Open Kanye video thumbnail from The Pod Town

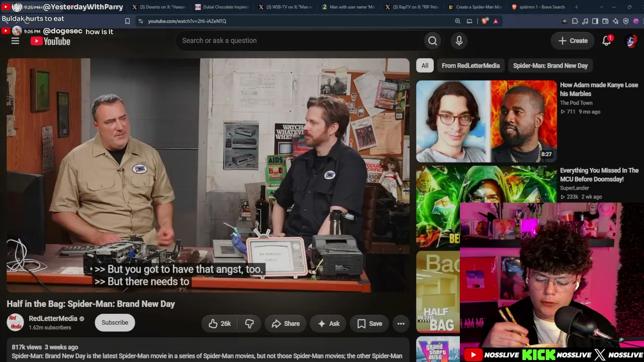(x=487, y=121)
